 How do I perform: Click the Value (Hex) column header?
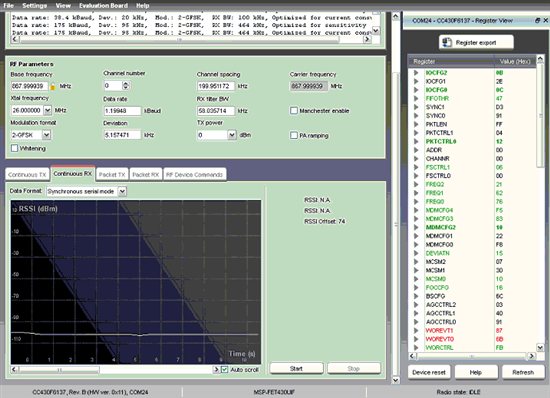(515, 62)
